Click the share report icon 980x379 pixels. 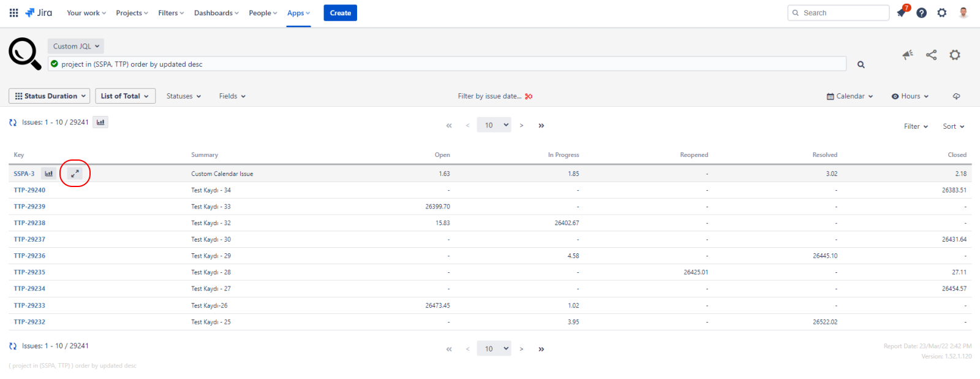pos(931,55)
